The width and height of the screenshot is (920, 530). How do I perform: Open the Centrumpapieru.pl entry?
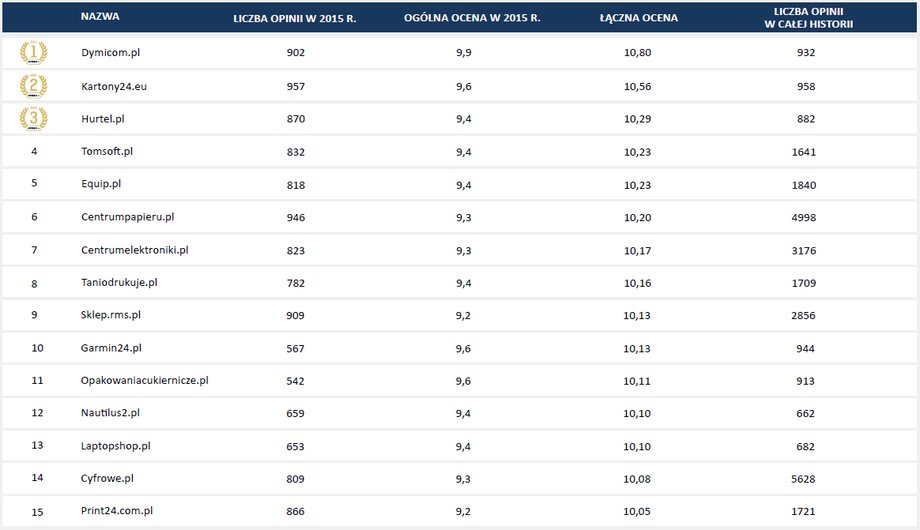click(127, 217)
